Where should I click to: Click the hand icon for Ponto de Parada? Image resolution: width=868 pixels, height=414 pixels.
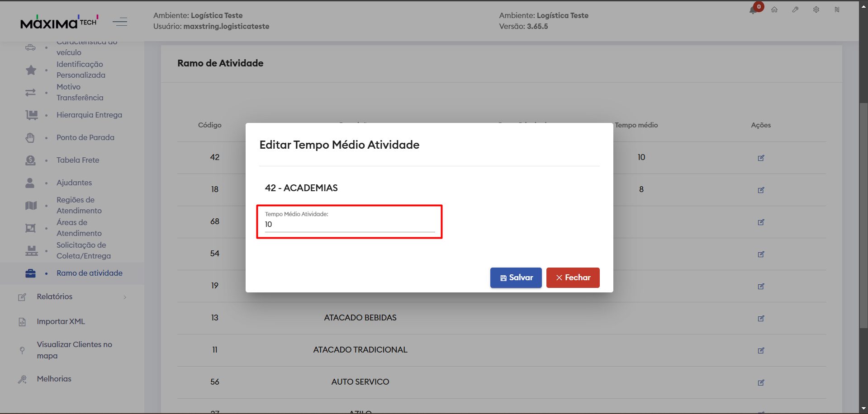[30, 138]
